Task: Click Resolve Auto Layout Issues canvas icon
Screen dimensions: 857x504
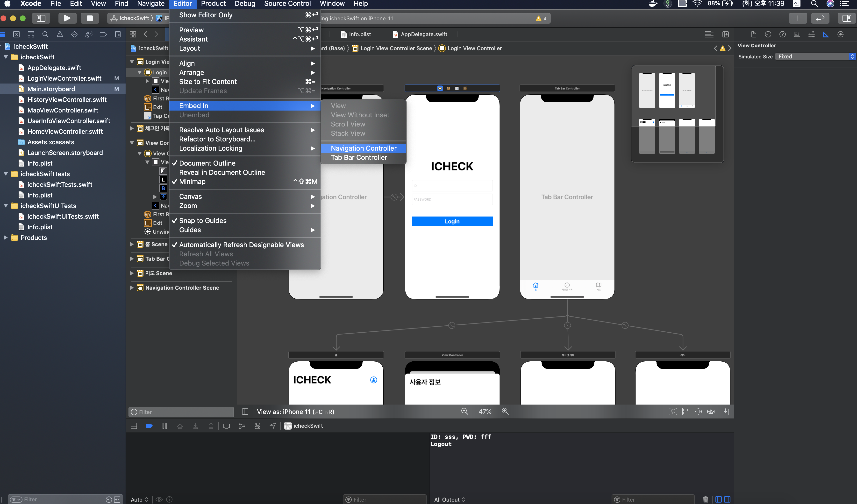Action: click(x=711, y=412)
